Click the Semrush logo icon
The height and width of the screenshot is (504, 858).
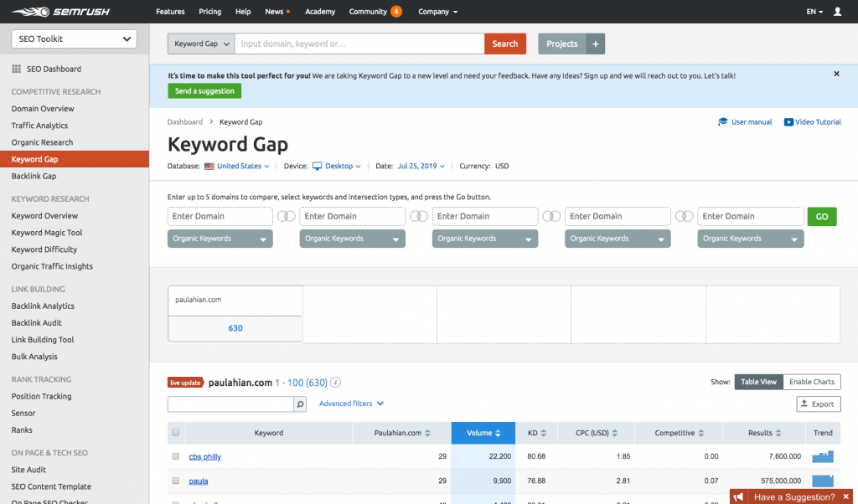(27, 12)
